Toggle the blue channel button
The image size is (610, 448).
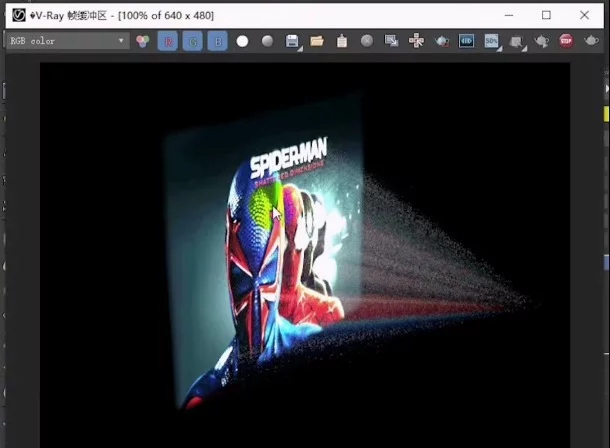click(x=218, y=41)
